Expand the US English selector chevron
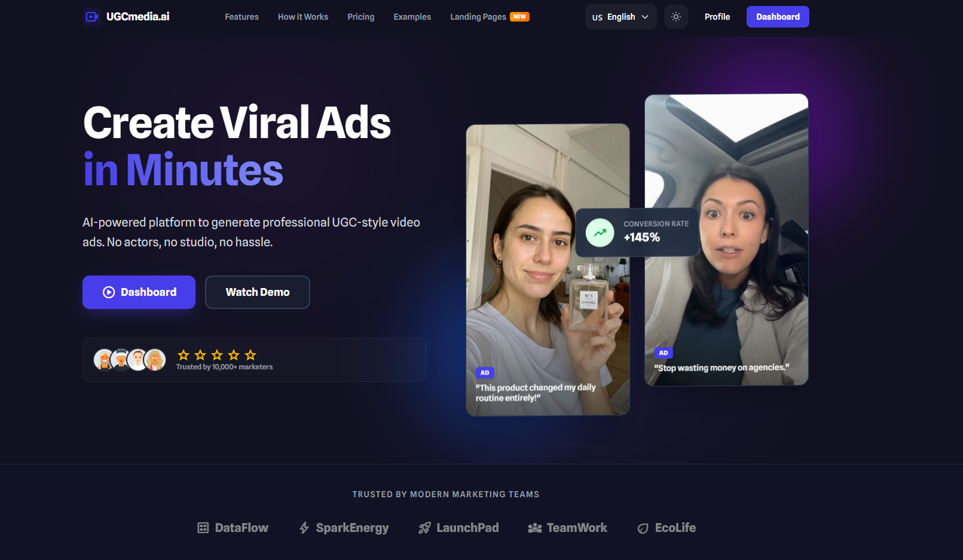 pos(645,17)
